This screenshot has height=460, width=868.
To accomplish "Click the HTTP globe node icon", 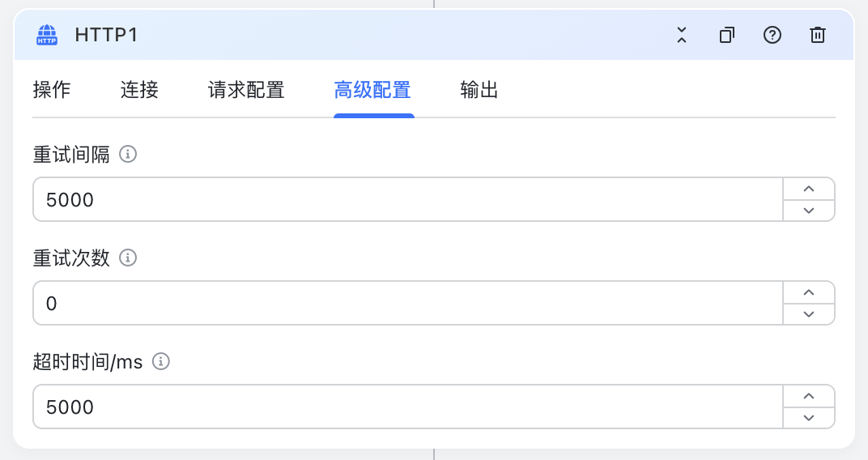I will point(47,35).
